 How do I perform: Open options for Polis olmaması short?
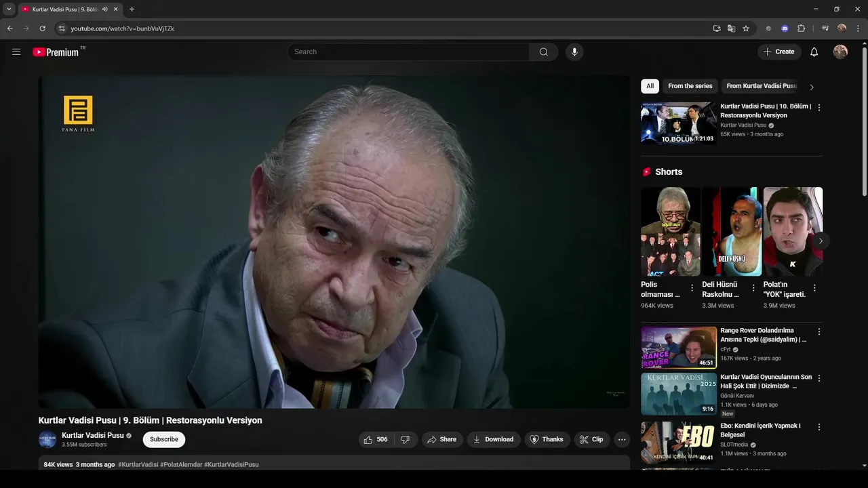tap(692, 288)
